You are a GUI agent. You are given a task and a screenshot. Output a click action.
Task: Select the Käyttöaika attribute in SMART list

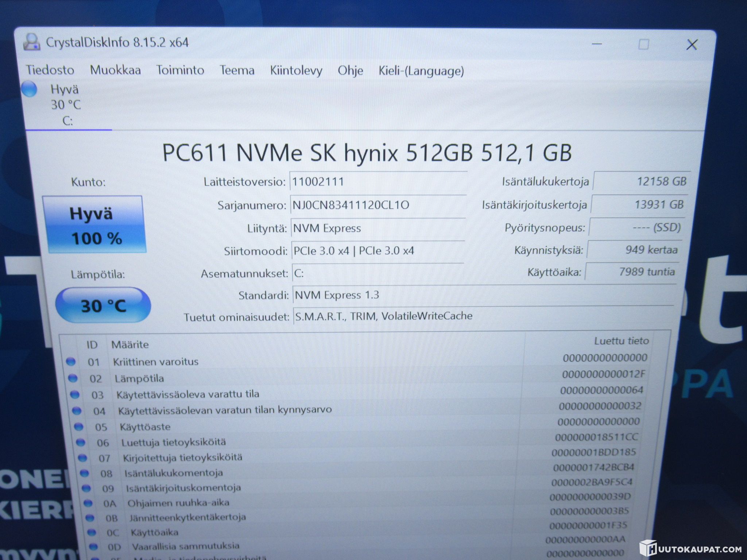155,532
